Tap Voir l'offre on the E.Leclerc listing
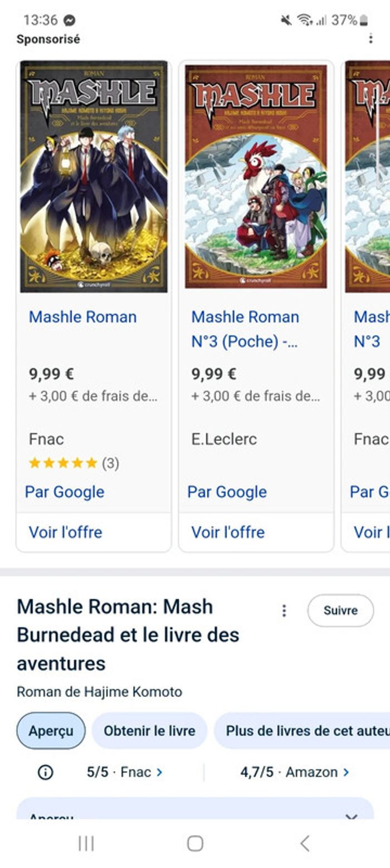This screenshot has height=868, width=390. (227, 532)
